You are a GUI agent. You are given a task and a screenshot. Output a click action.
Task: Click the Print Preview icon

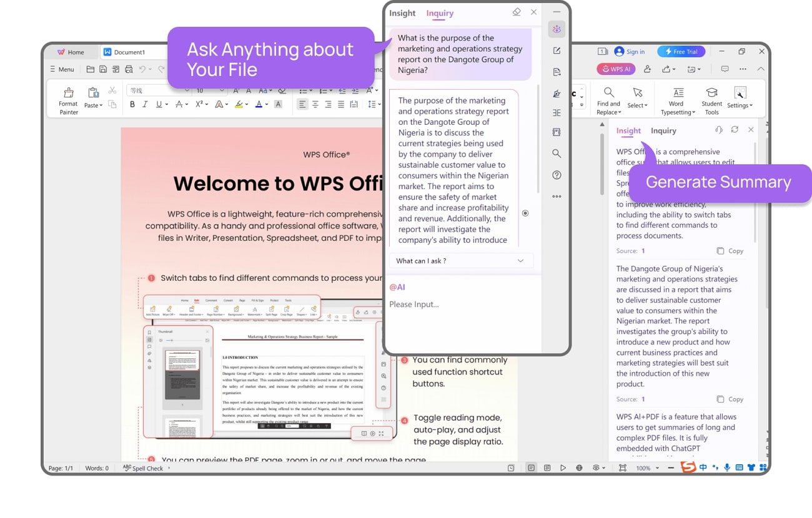129,69
